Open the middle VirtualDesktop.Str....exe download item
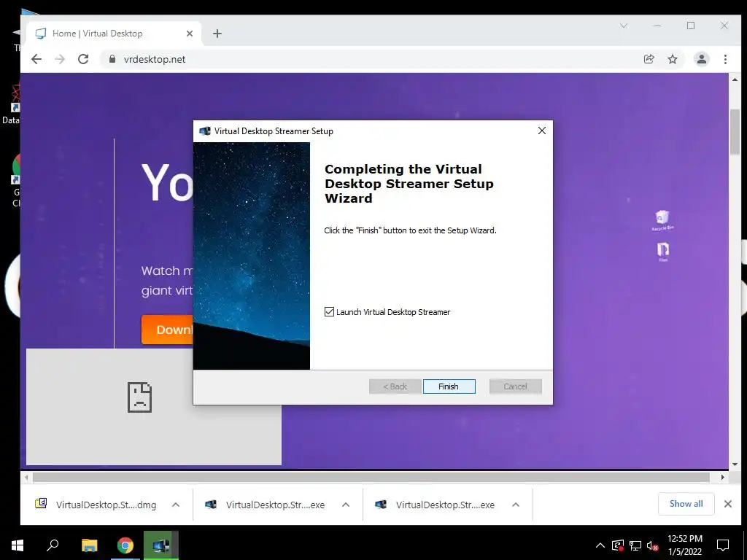This screenshot has width=747, height=560. click(x=267, y=505)
